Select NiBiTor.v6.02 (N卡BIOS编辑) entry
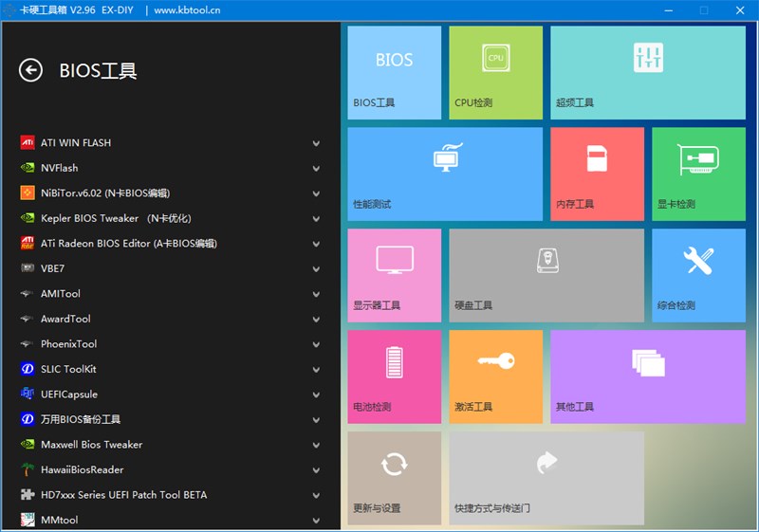 [105, 193]
